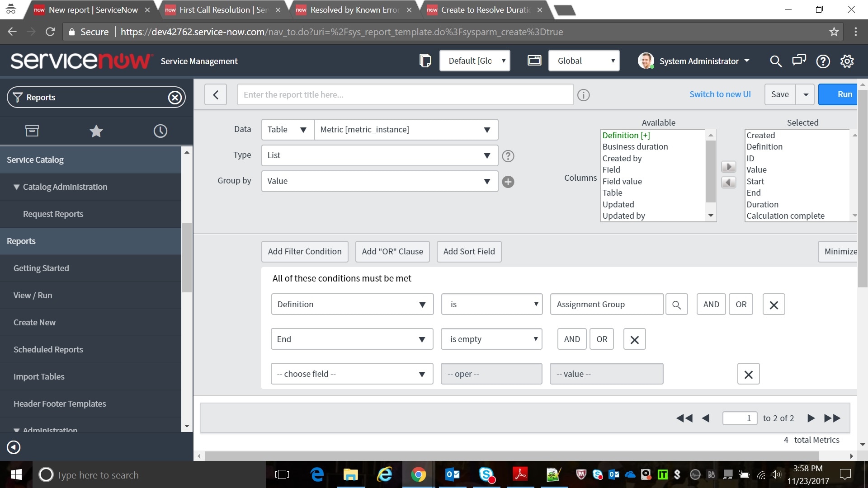Change the 'is empty' operator dropdown
Image resolution: width=868 pixels, height=488 pixels.
point(491,339)
